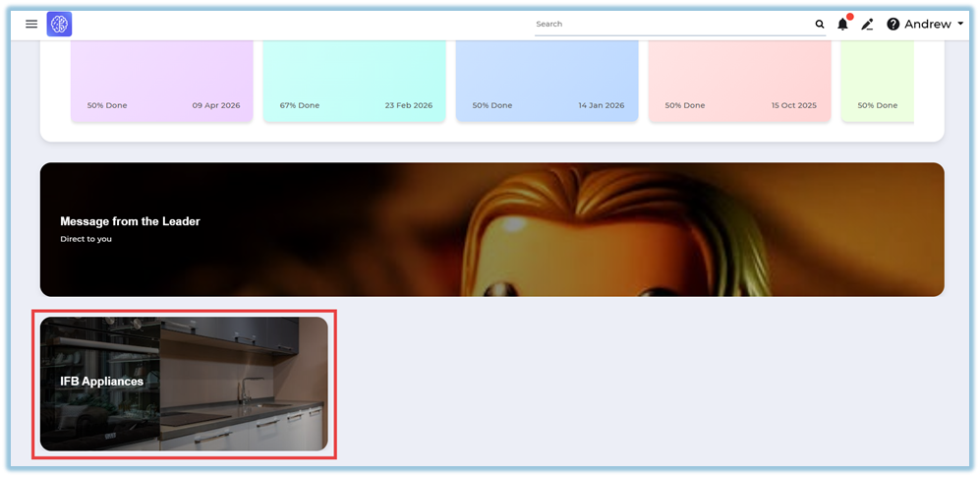Open help via question mark icon
980x477 pixels.
pyautogui.click(x=893, y=25)
